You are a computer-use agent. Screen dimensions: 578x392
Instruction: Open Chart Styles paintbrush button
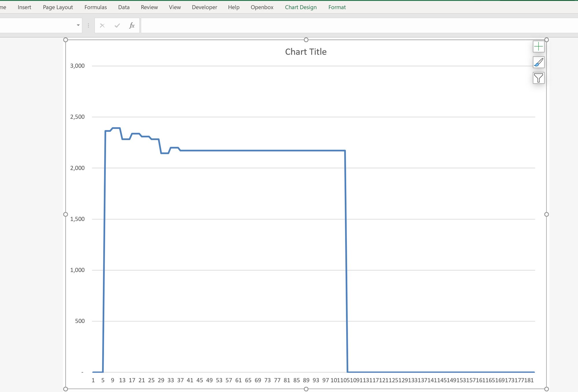tap(538, 62)
